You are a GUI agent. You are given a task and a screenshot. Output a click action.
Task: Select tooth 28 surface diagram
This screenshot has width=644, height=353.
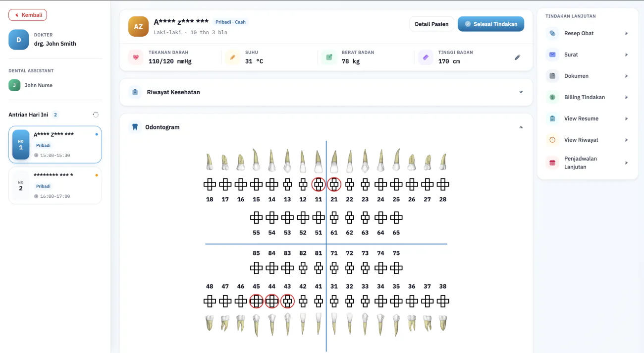443,185
